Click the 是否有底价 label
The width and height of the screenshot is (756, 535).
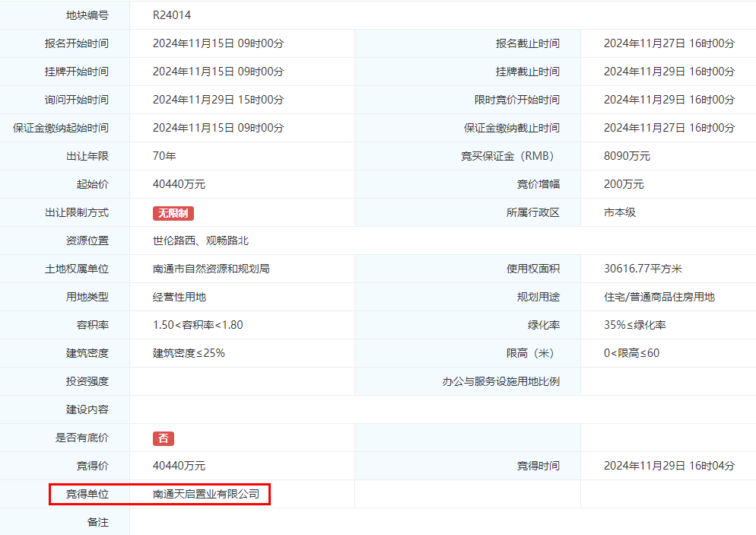82,438
